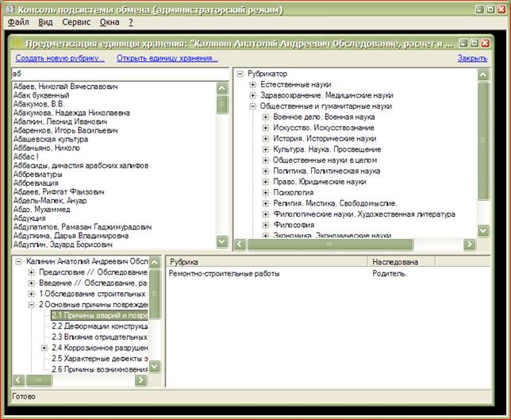Click the Создать новую рубрику link
Screen dimensions: 511x420
pyautogui.click(x=60, y=58)
